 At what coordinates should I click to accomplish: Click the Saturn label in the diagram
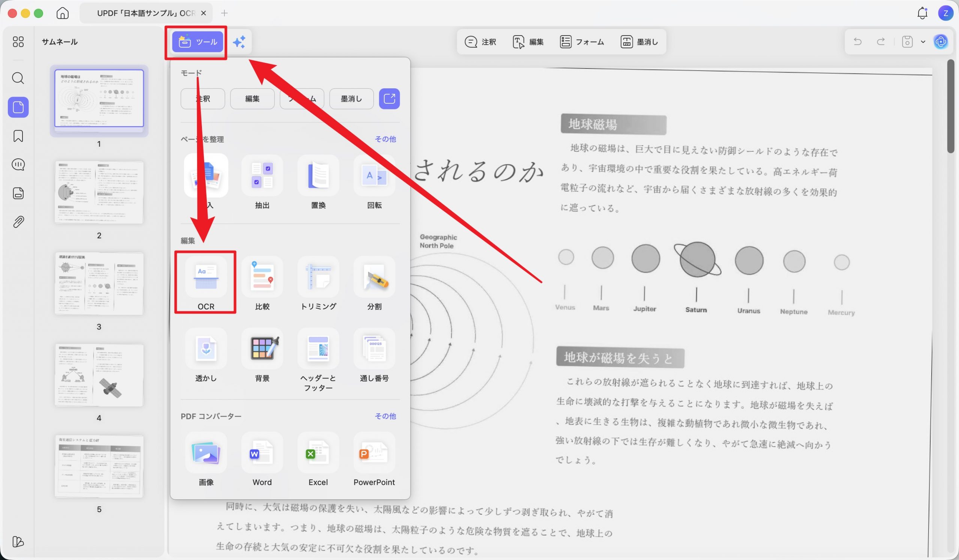pyautogui.click(x=696, y=310)
